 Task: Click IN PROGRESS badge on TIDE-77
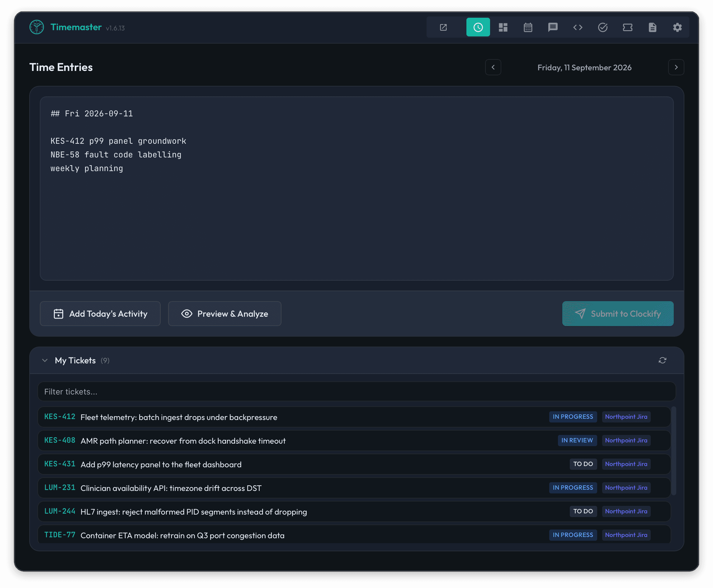573,535
